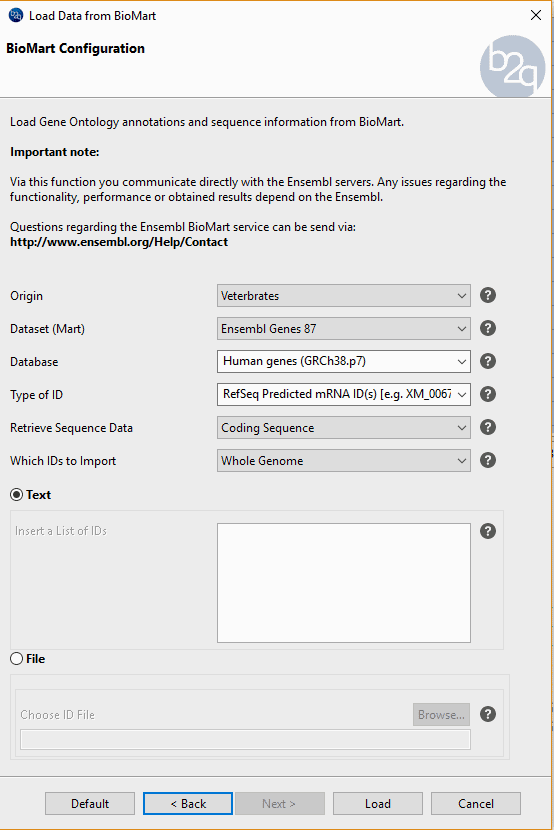Click the "Which IDs to Import" label

coord(63,461)
